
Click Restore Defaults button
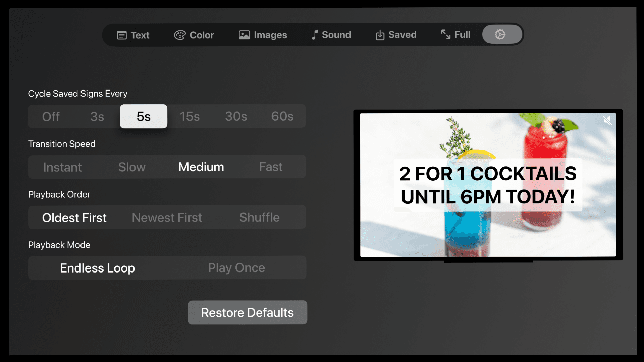tap(247, 312)
